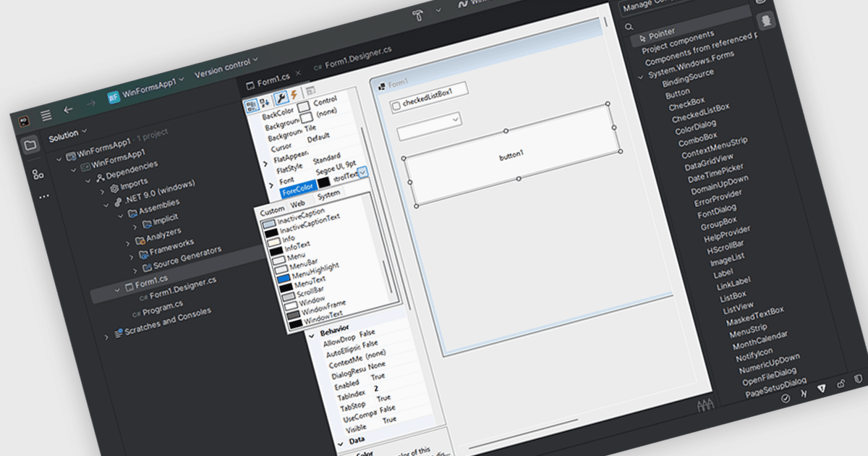Select Source Generators tree node

(x=187, y=259)
